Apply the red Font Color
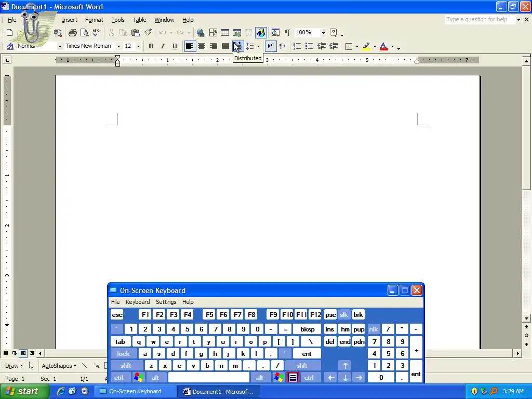The image size is (532, 399). tap(384, 46)
